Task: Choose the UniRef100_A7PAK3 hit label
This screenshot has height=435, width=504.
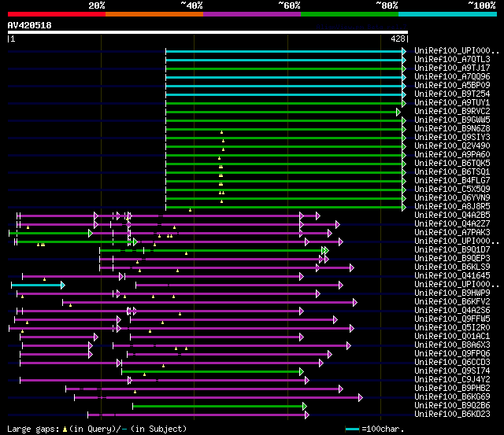Action: [x=452, y=233]
